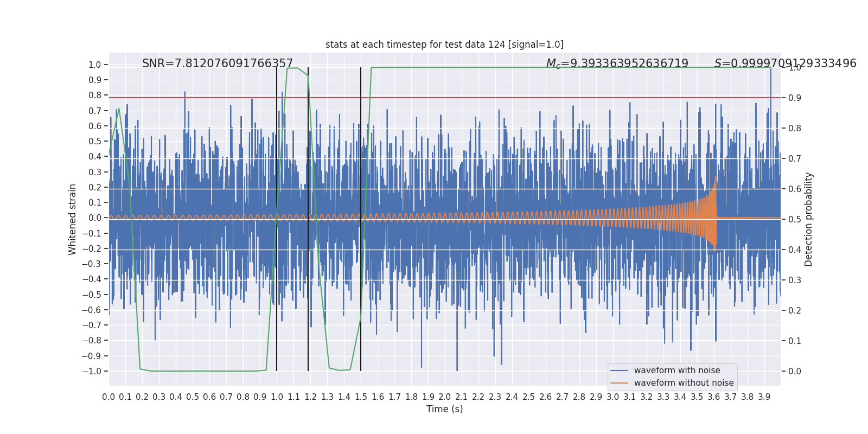
Task: Select the SNR=7.812076091766357 annotation
Action: [218, 63]
